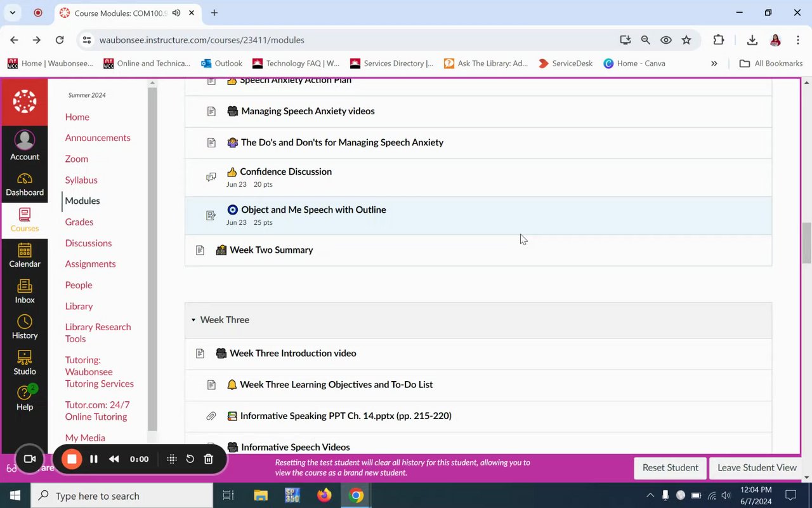Image resolution: width=812 pixels, height=508 pixels.
Task: Grab the recorder toolbar grid handle
Action: click(x=171, y=459)
